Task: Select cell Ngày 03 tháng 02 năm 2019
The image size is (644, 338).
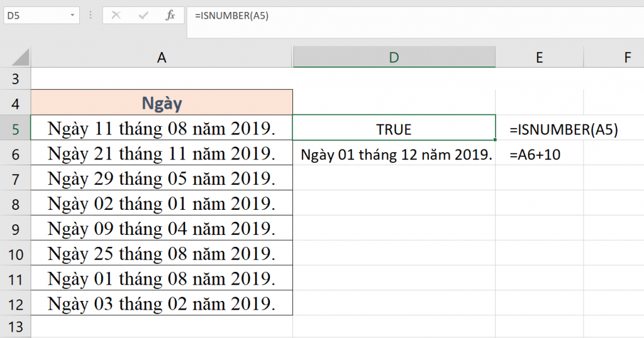Action: point(162,304)
